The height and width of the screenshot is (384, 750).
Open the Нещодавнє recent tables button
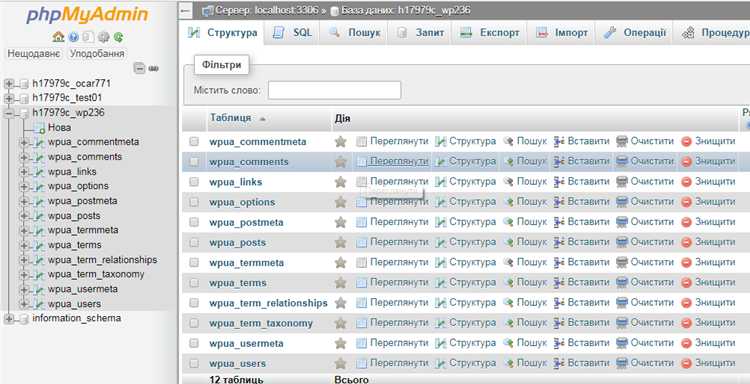click(34, 54)
